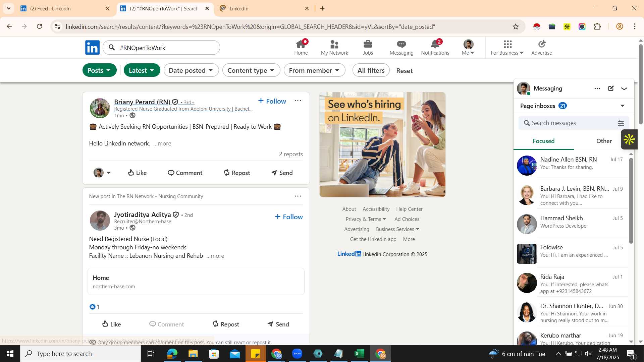Expand the Latest sort dropdown

click(x=142, y=70)
